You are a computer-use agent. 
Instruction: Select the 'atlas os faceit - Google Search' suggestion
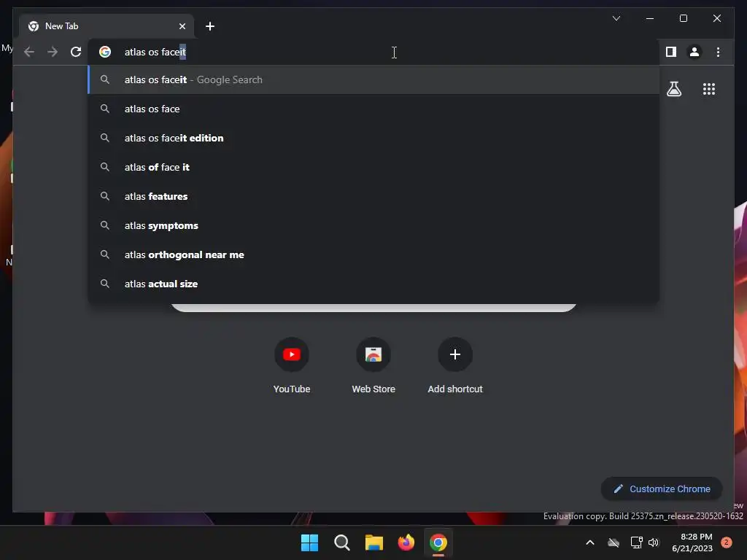pos(373,79)
